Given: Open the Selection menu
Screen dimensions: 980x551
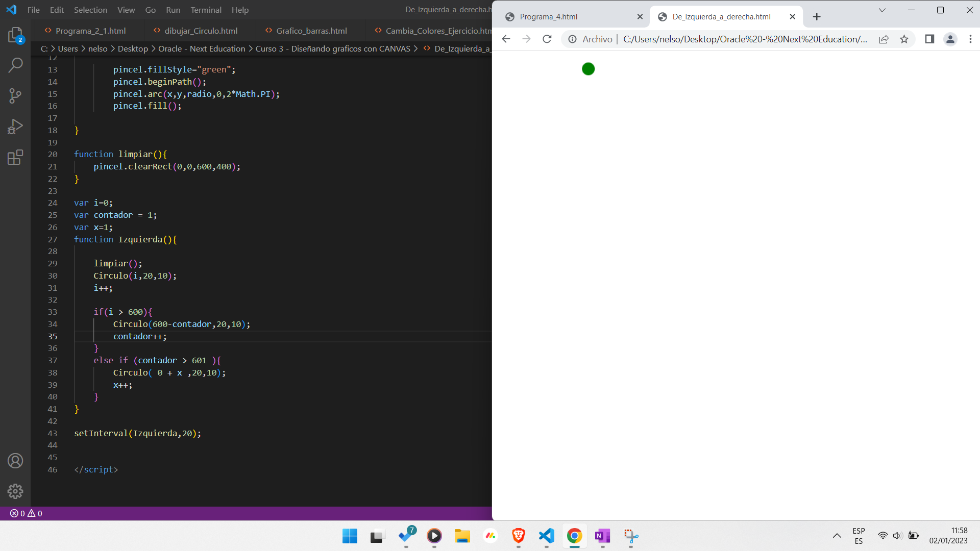Looking at the screenshot, I should (90, 10).
